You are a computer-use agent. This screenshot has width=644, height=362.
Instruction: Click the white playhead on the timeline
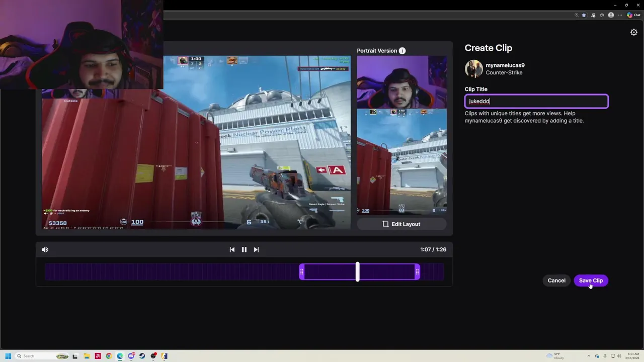(358, 271)
